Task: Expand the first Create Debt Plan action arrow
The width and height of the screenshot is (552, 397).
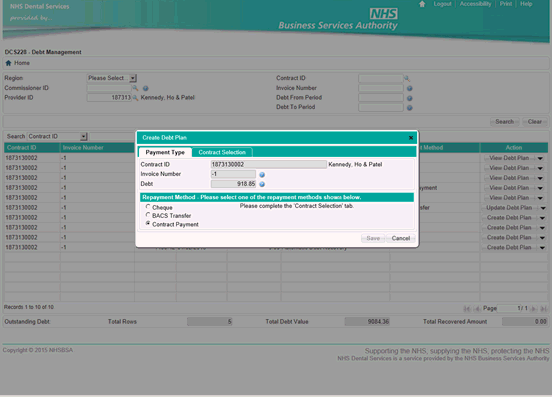Action: 542,218
